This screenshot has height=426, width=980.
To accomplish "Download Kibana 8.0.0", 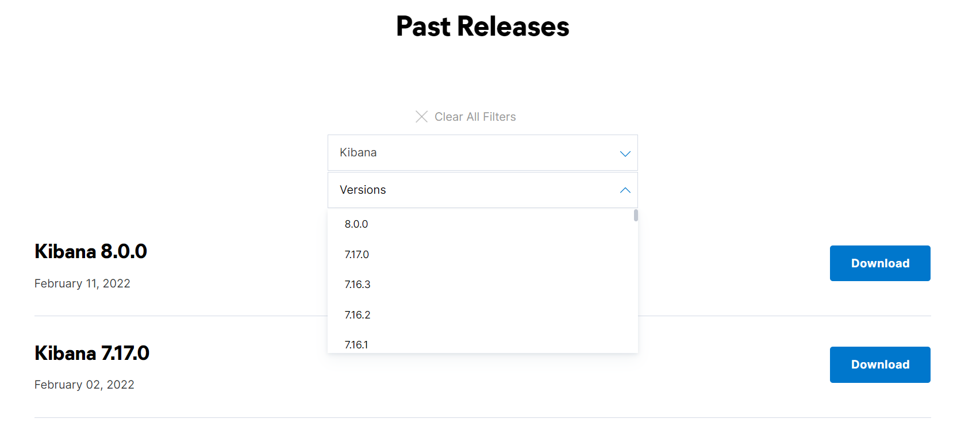I will (x=879, y=263).
